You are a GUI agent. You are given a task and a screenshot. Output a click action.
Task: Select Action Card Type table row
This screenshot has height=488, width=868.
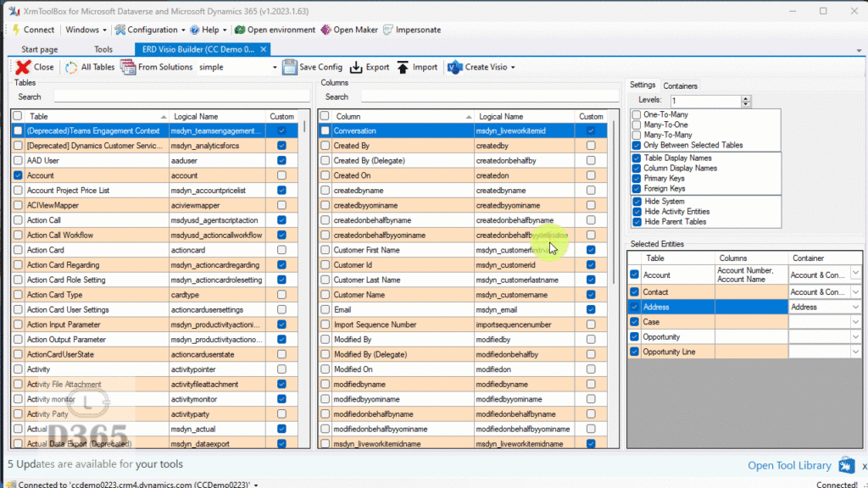(x=155, y=295)
